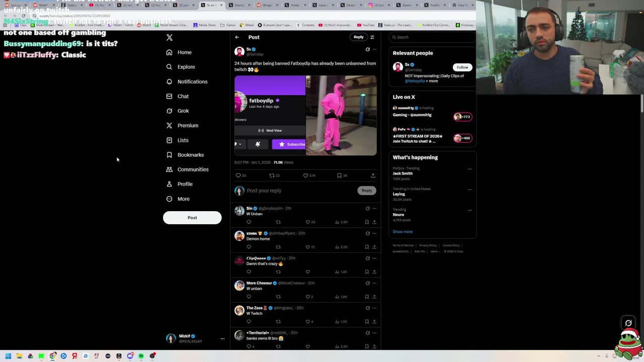Click the X logo in the sidebar
This screenshot has height=362, width=644.
(170, 38)
